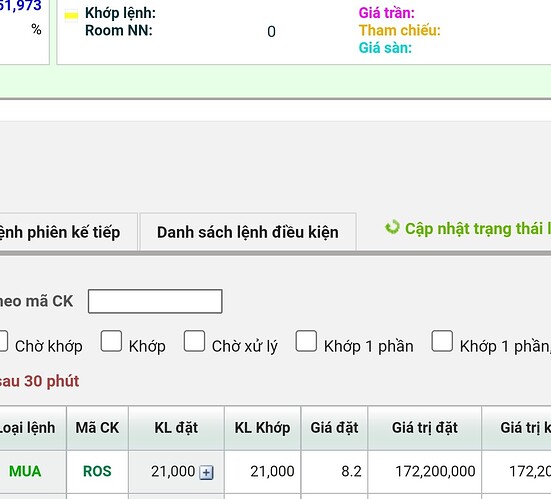Click the Tham chiếu label

coord(400,30)
